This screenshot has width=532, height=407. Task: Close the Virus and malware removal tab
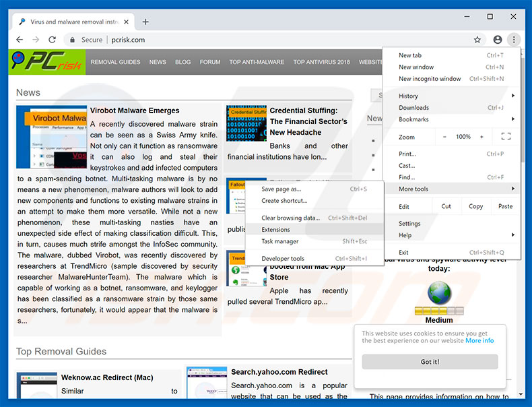[x=126, y=22]
